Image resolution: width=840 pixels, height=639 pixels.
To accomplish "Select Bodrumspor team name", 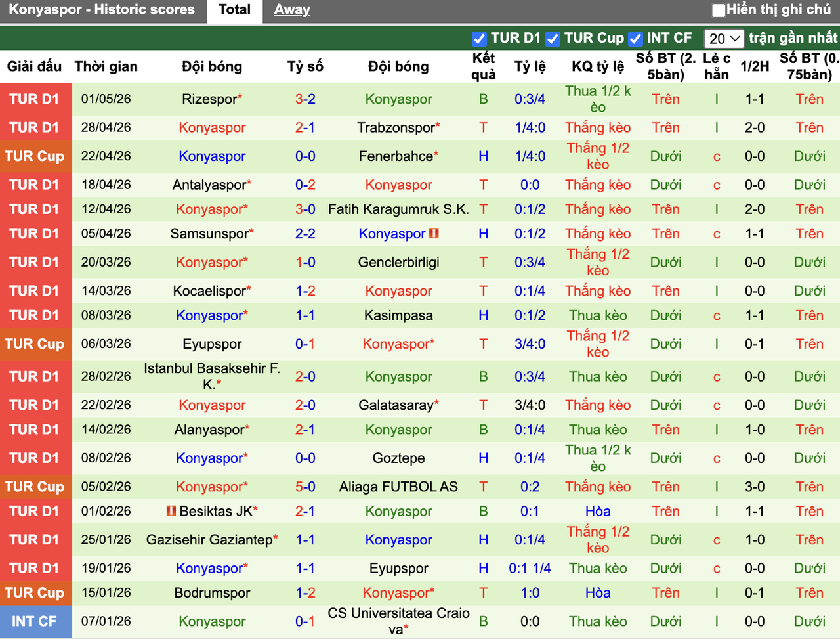I will (x=212, y=593).
